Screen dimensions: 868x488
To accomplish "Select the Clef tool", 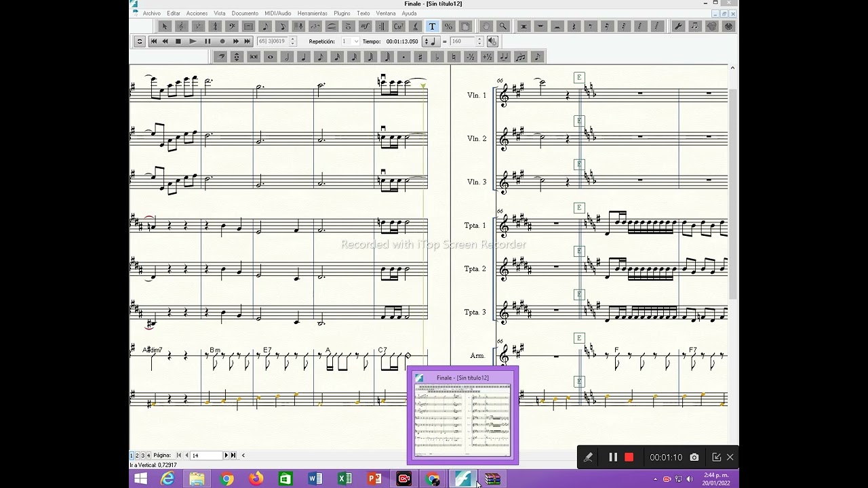I will coord(181,26).
